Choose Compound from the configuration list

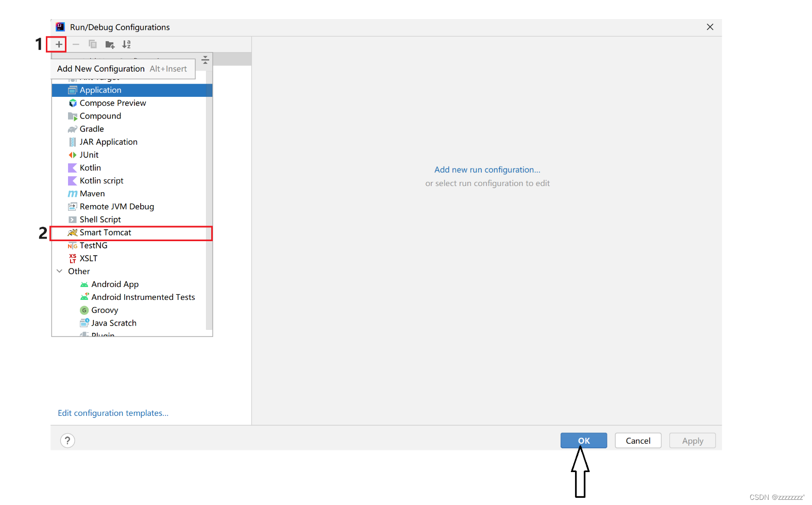(x=132, y=116)
